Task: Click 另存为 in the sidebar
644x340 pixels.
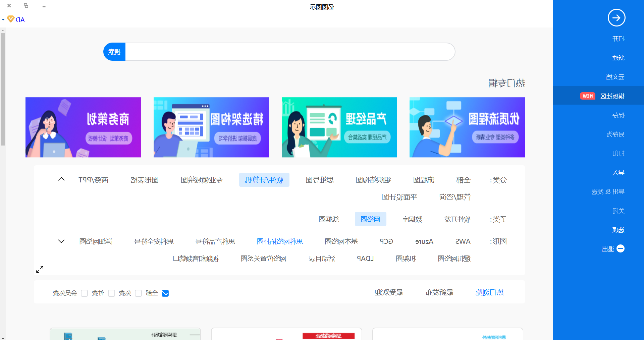Action: (615, 134)
